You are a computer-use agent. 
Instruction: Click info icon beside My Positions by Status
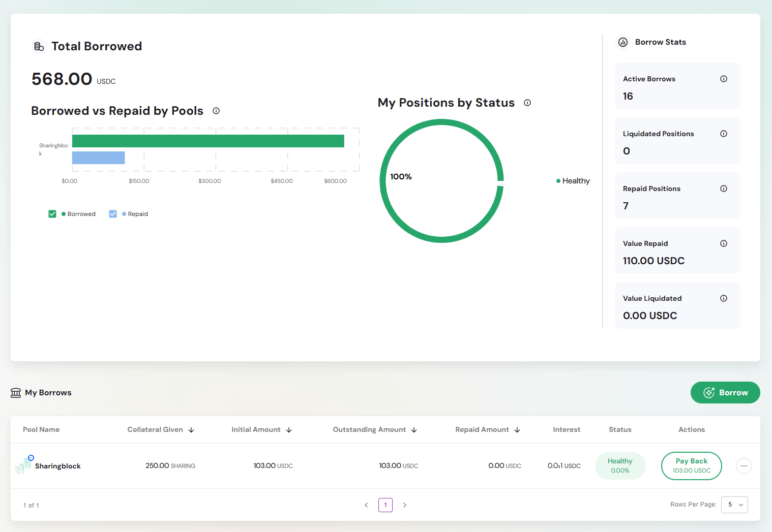click(527, 103)
